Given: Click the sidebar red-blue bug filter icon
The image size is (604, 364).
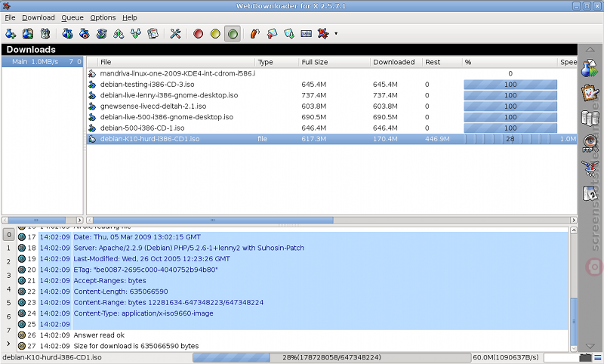Looking at the screenshot, I should point(590,168).
